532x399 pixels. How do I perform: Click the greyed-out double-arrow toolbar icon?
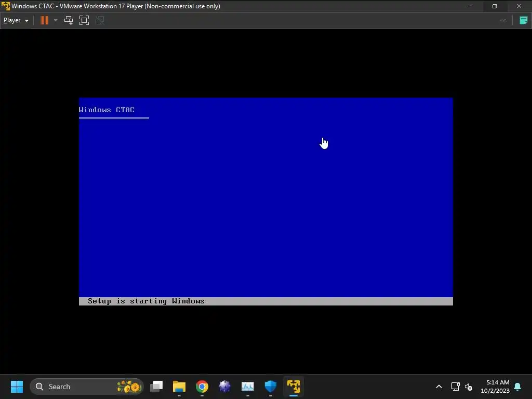click(503, 20)
